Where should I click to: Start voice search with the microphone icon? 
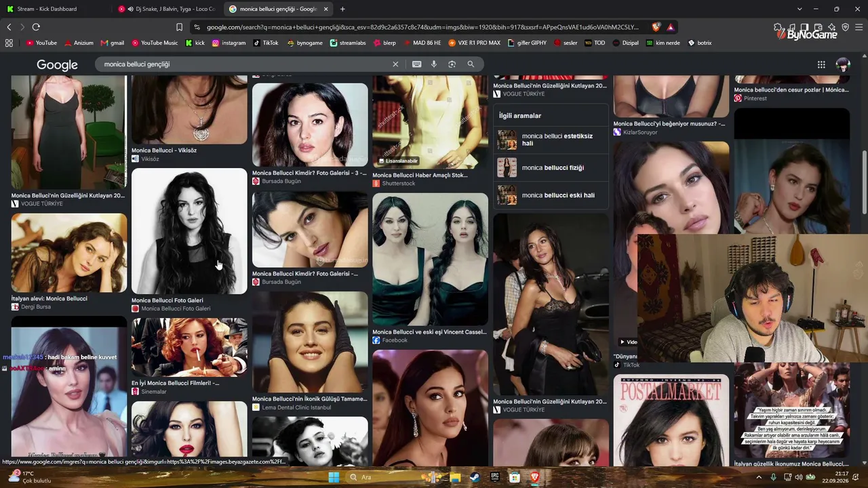click(434, 64)
